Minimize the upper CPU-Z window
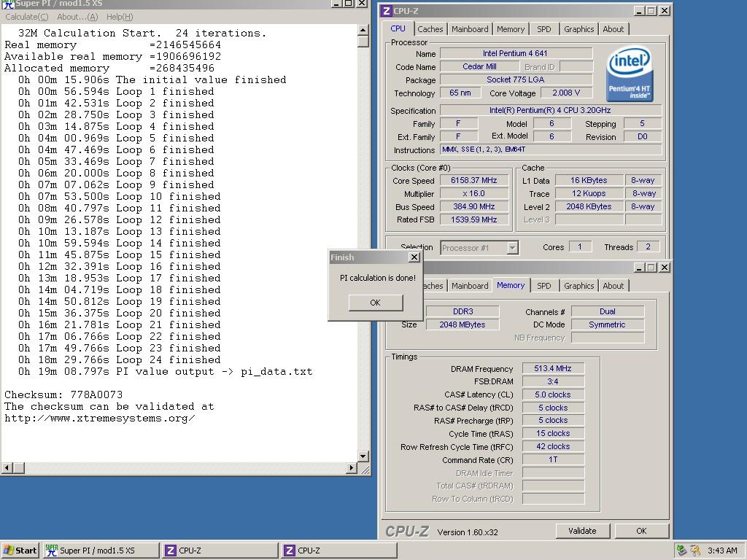This screenshot has height=560, width=747. (x=639, y=11)
